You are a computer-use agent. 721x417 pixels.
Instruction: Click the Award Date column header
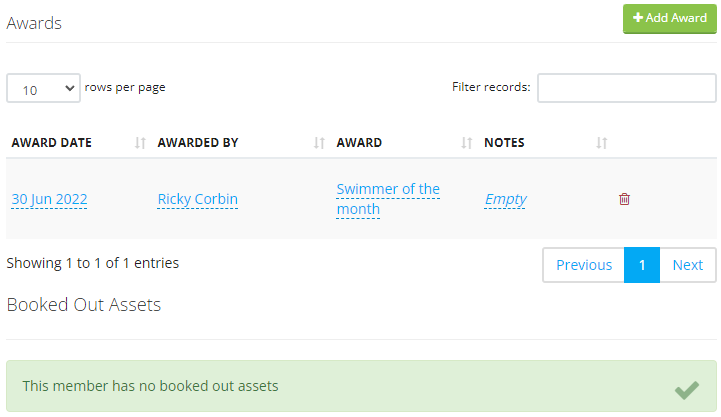pos(51,143)
